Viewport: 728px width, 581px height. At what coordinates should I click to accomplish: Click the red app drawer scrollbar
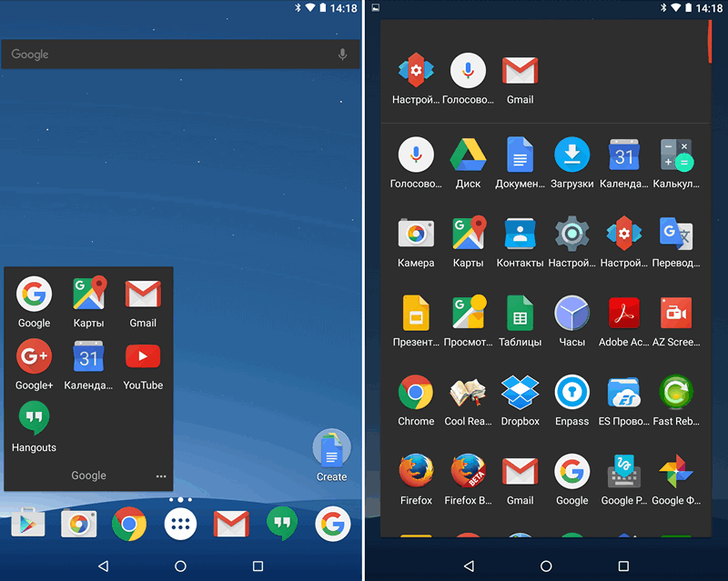[x=710, y=42]
